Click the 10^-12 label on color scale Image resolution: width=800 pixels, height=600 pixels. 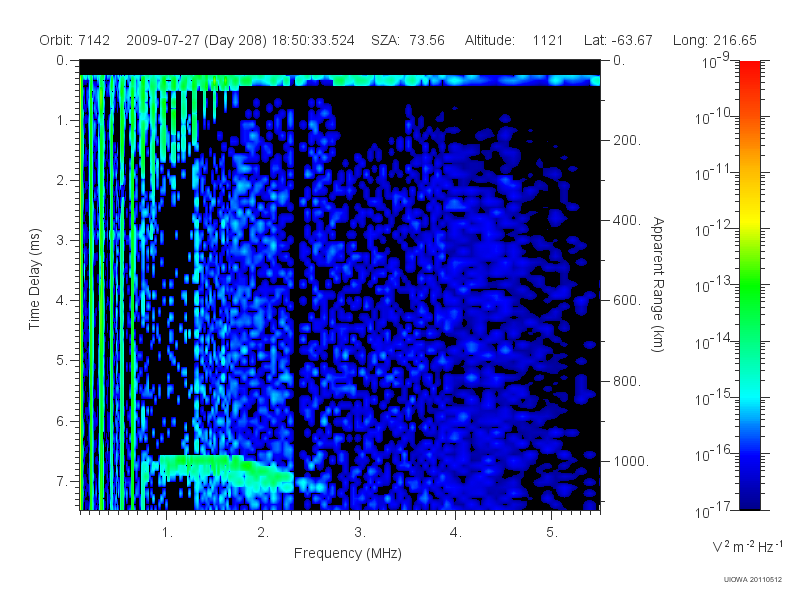click(x=714, y=228)
